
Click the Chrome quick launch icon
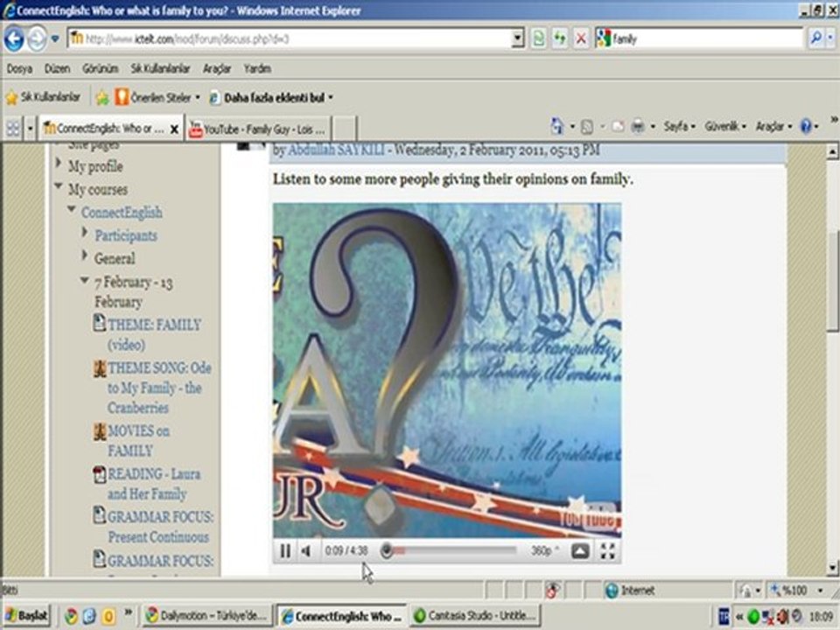tap(71, 616)
